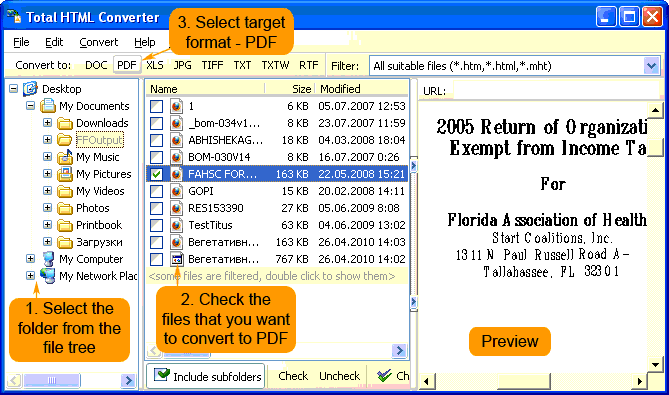Choose XLS conversion format
Viewport: 669px width, 395px height.
pos(155,65)
